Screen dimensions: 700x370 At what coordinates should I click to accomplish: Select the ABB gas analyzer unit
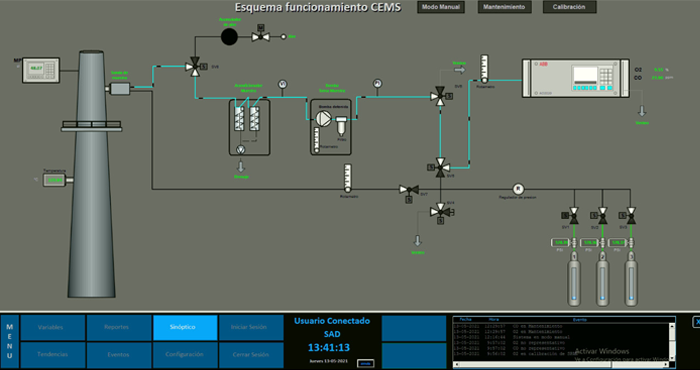575,78
